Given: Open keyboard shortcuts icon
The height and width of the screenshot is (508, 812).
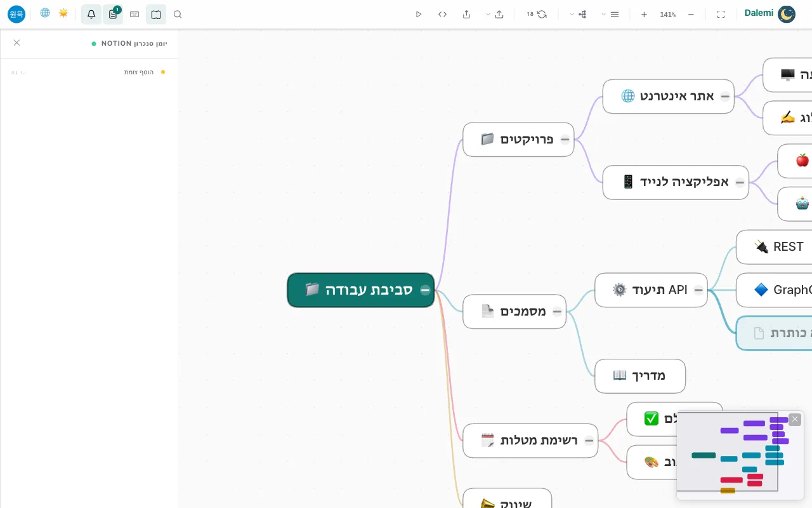Looking at the screenshot, I should 134,14.
